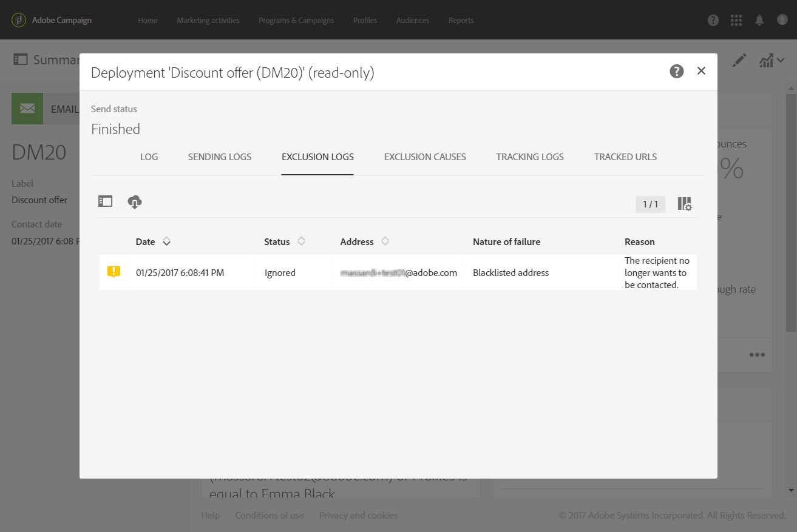
Task: Open the help icon in the deployment dialog
Action: coord(677,71)
